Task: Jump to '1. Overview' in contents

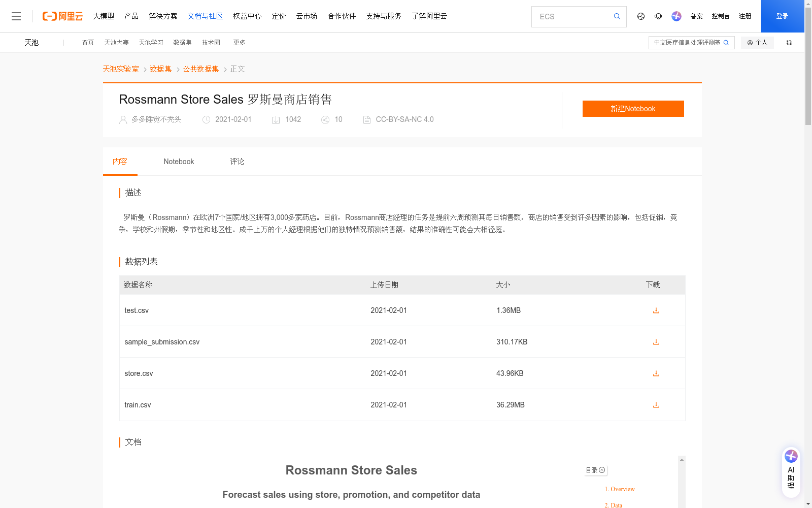Action: (620, 489)
